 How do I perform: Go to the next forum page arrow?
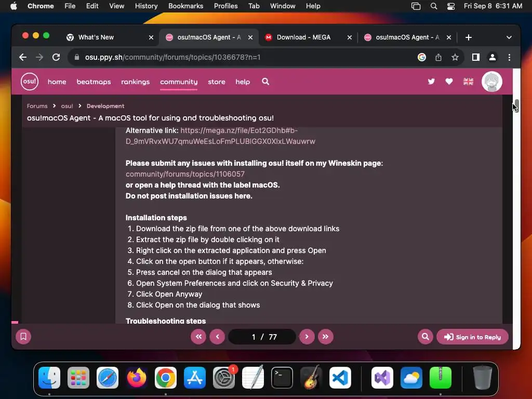[x=307, y=337]
